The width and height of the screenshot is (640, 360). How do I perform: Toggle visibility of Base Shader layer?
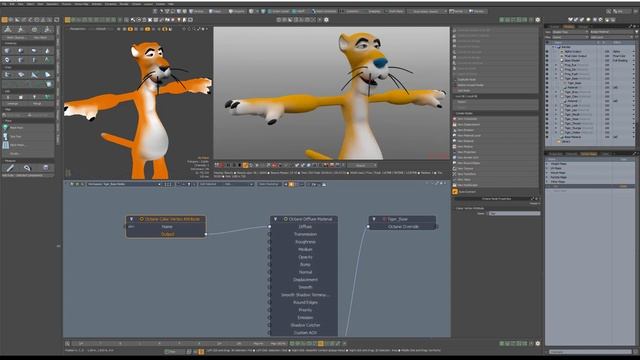(547, 60)
